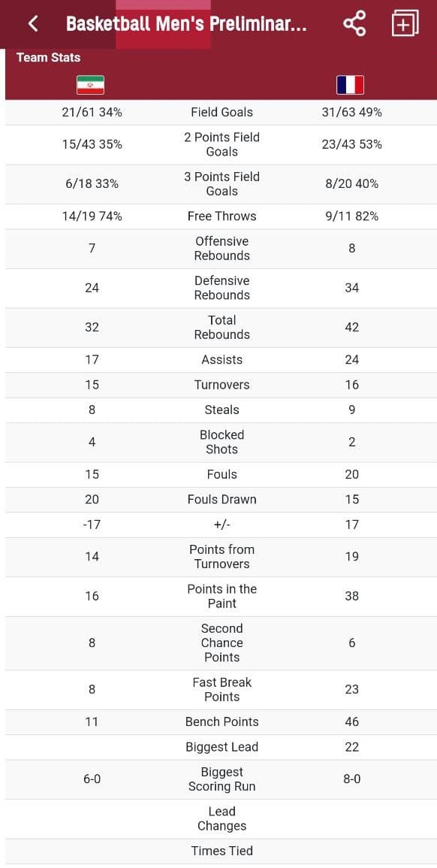This screenshot has width=437, height=868.
Task: Tap France's 31/63 49% field goal value
Action: [352, 113]
